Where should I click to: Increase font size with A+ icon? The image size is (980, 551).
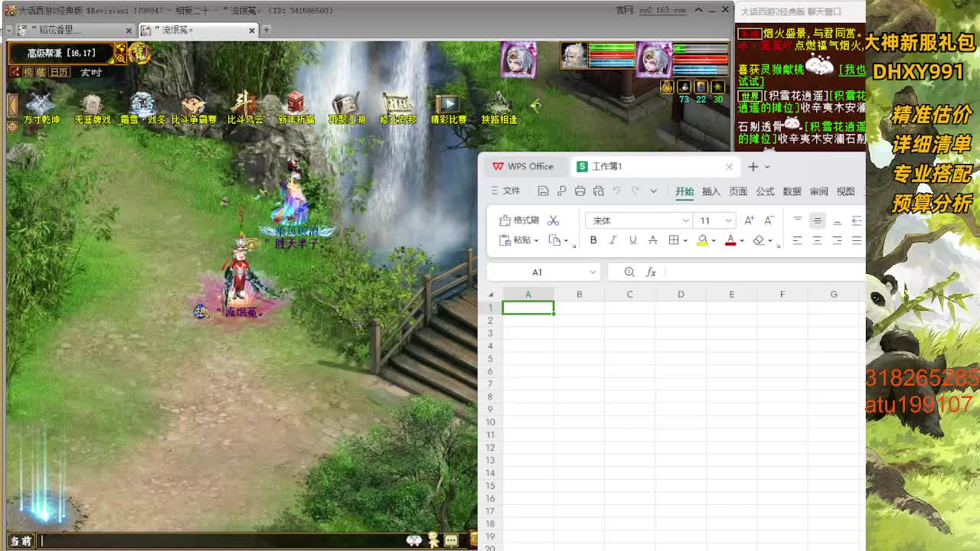point(750,220)
